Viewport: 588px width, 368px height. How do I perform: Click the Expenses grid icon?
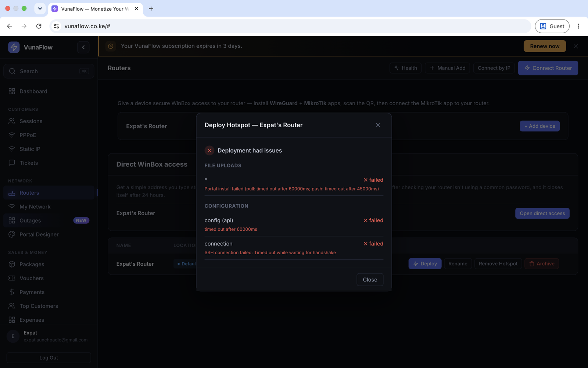tap(12, 320)
